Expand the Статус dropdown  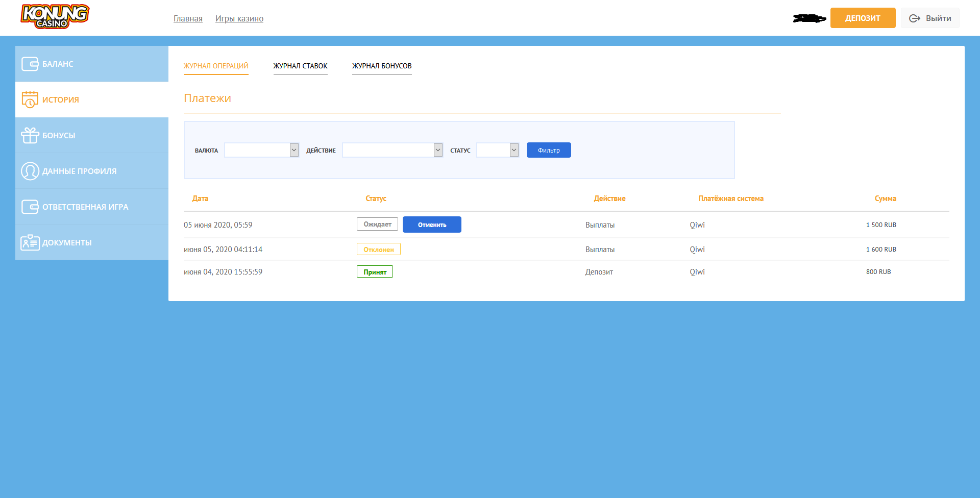tap(498, 150)
